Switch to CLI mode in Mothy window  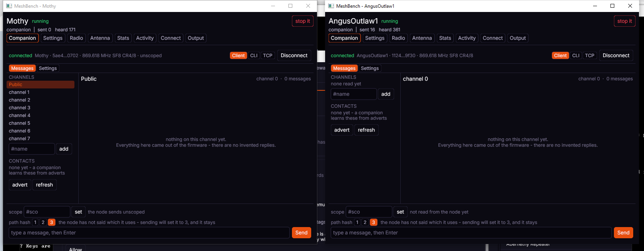tap(254, 56)
